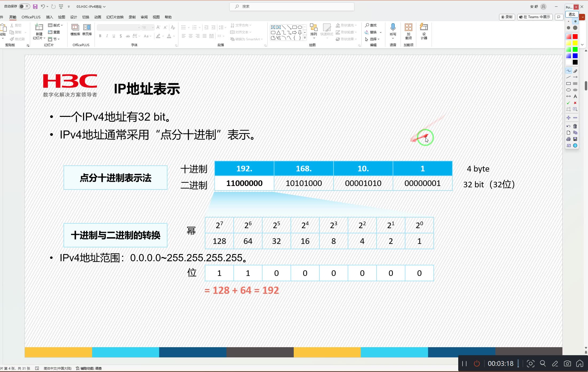Enable the stop recording button
This screenshot has height=372, width=588.
477,364
